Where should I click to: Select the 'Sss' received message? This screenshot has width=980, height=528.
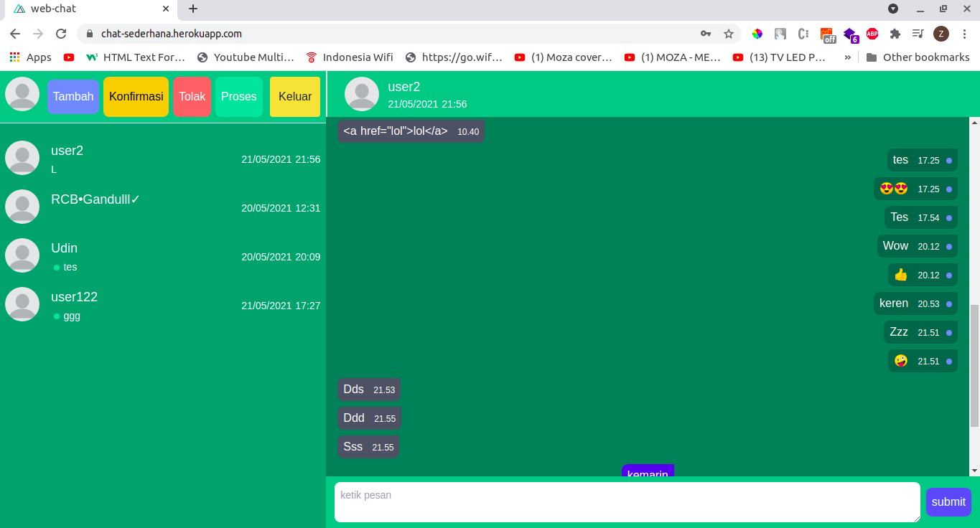[x=368, y=447]
